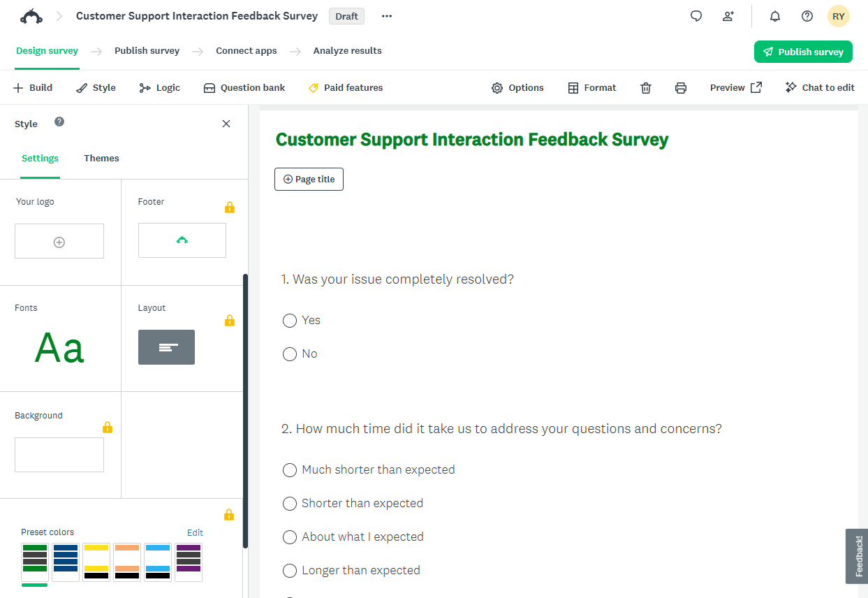Click the Background lock icon
868x598 pixels.
coord(108,427)
